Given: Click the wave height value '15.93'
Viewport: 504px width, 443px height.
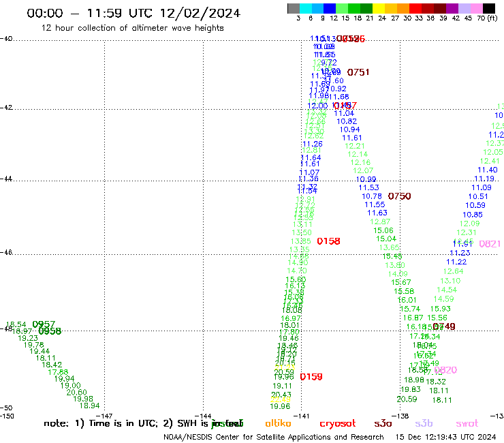Looking at the screenshot, I should point(441,309).
